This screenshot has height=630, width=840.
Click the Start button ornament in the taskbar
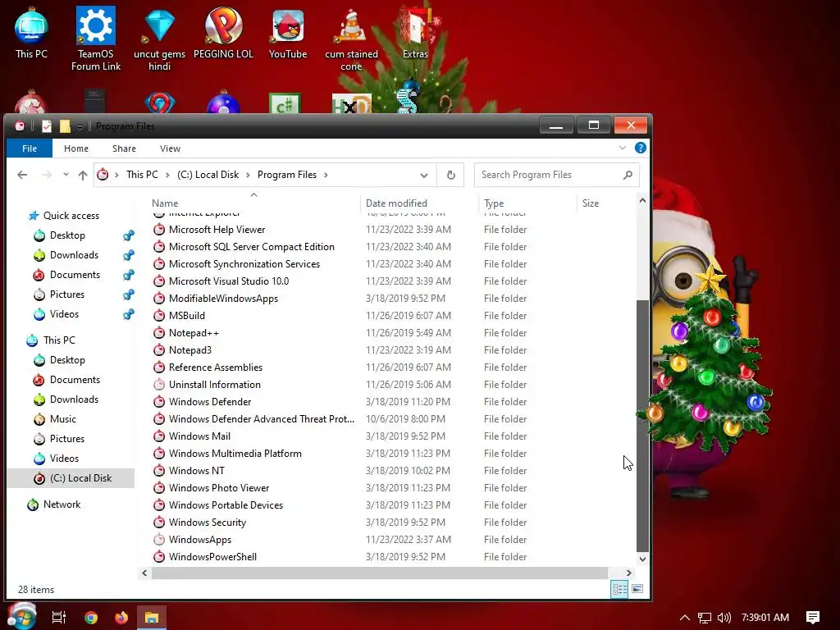[x=21, y=617]
